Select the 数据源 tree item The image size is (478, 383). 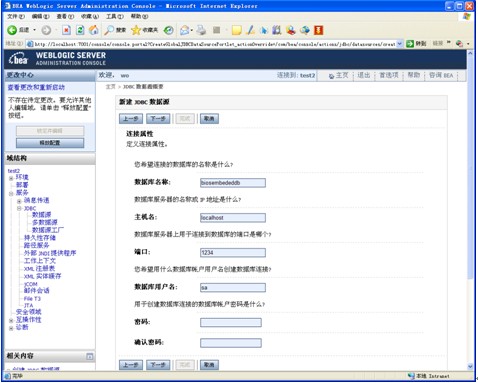tap(41, 215)
